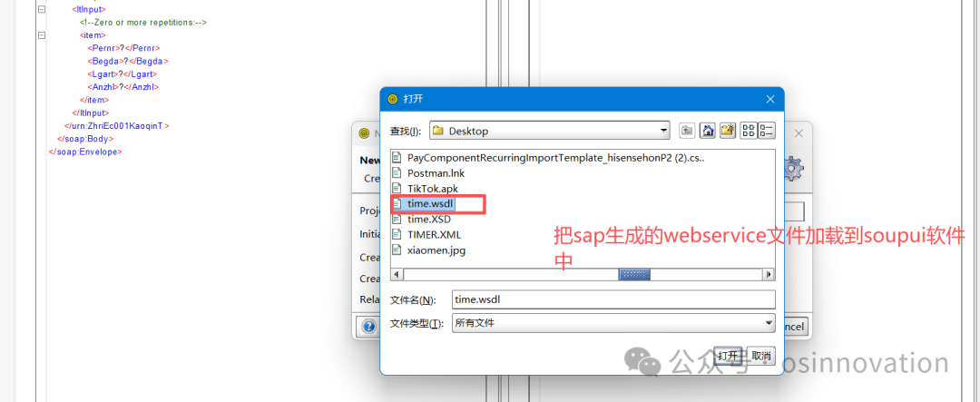Click the closing soap:Body tag
Viewport: 980px width, 402px height.
point(87,139)
